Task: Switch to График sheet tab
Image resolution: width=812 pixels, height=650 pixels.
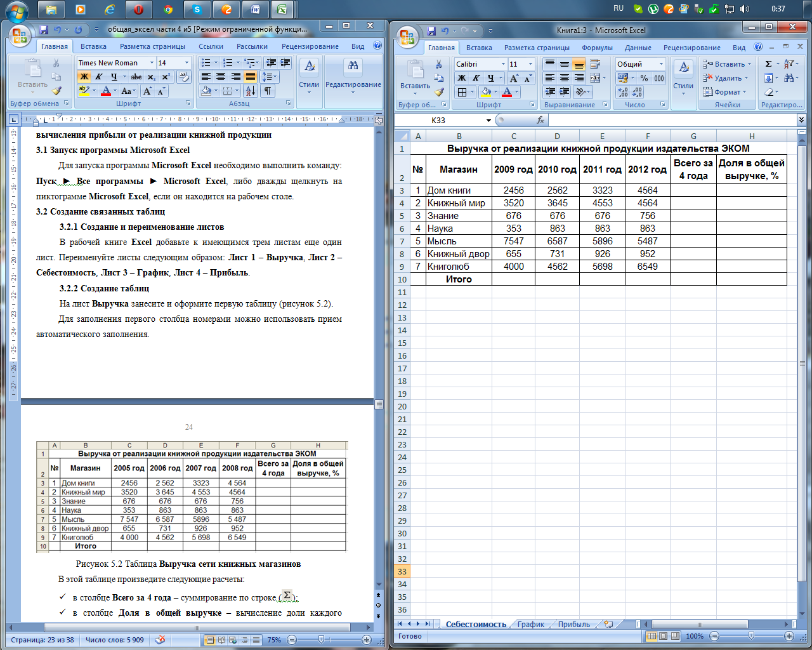Action: pos(530,625)
